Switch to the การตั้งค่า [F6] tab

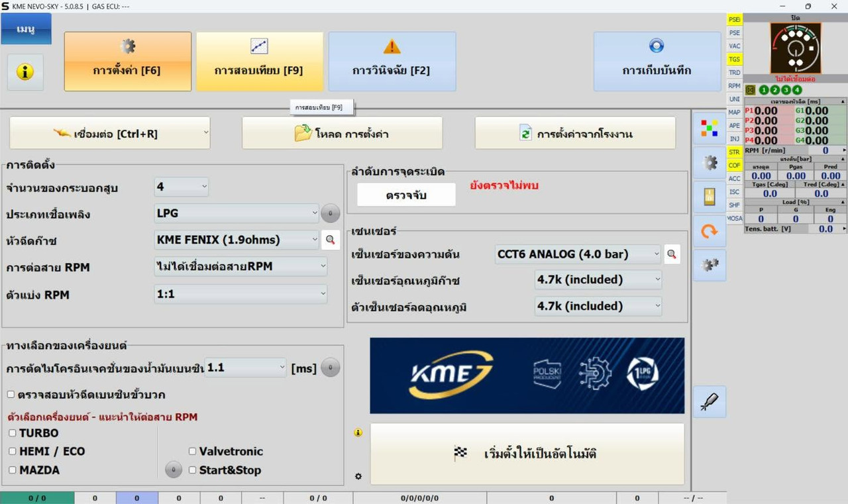[x=128, y=61]
